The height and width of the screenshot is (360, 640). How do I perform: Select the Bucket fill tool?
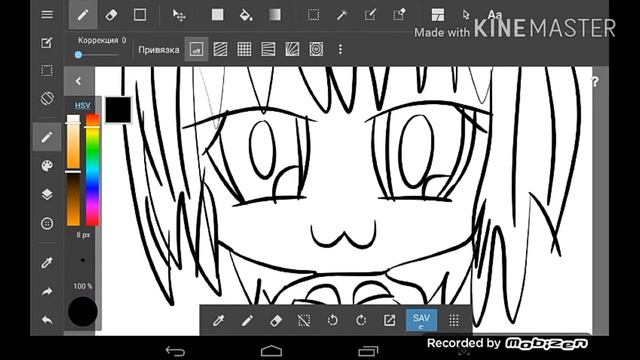coord(246,15)
